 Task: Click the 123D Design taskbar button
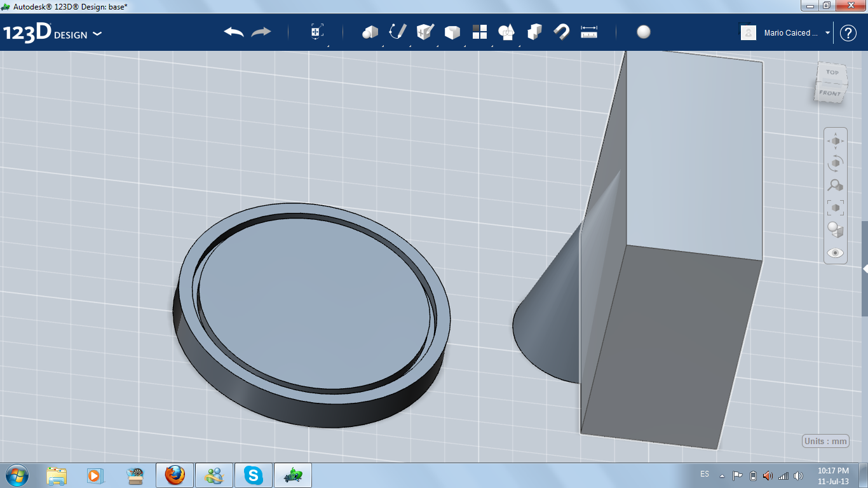tap(294, 475)
